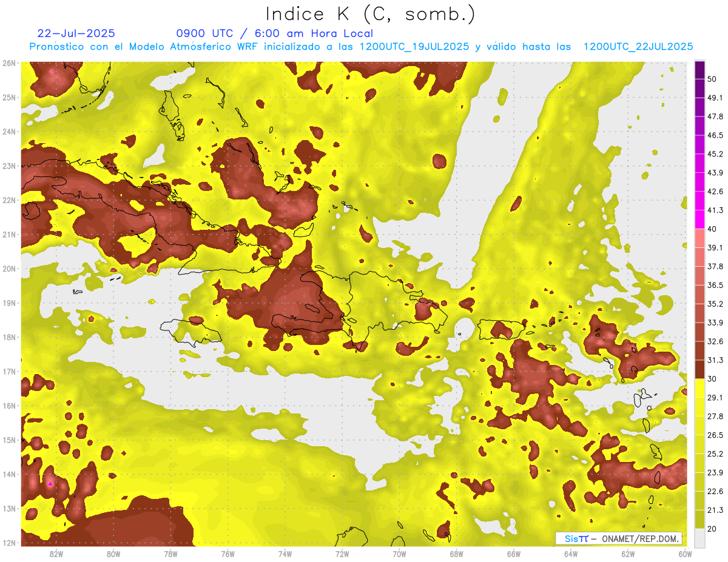Image resolution: width=728 pixels, height=562 pixels.
Task: Click the "Indice K (C, somb.)" title
Action: (370, 14)
